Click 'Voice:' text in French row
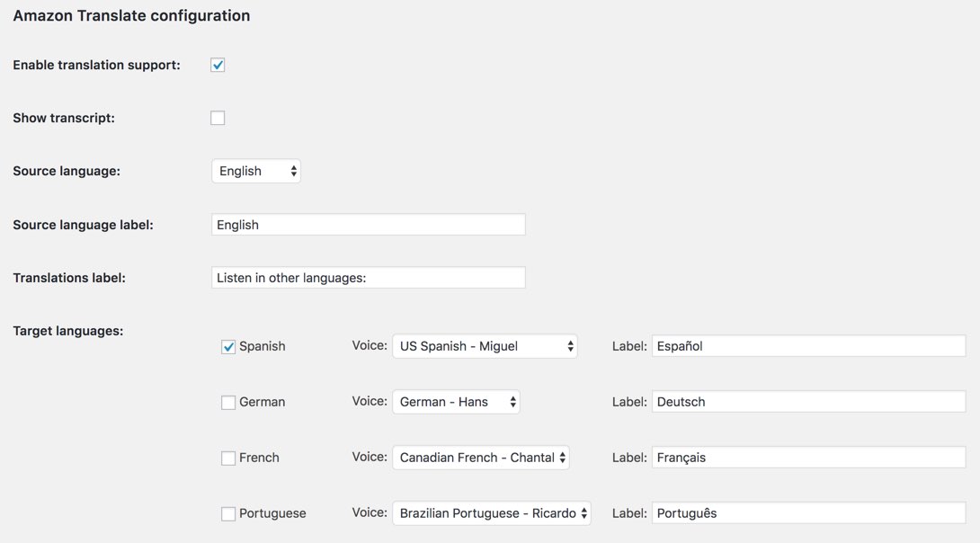The width and height of the screenshot is (980, 543). (370, 457)
